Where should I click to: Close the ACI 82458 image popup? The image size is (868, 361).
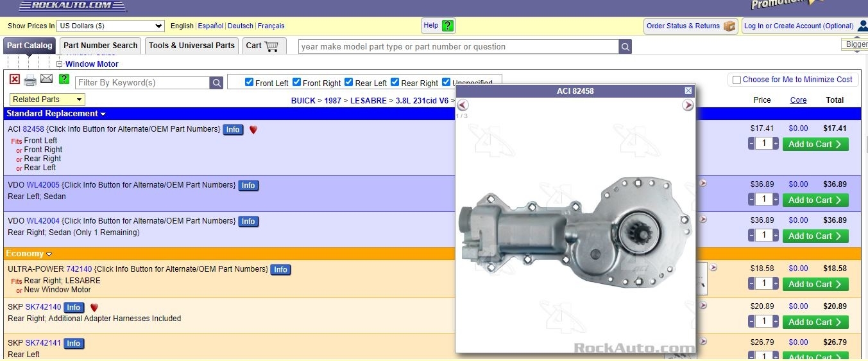pyautogui.click(x=688, y=91)
